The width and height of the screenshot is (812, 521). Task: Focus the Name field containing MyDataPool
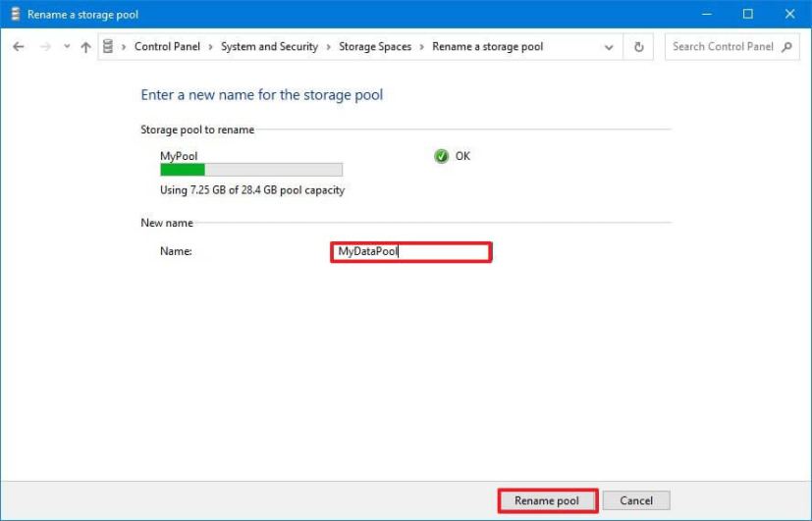[410, 252]
